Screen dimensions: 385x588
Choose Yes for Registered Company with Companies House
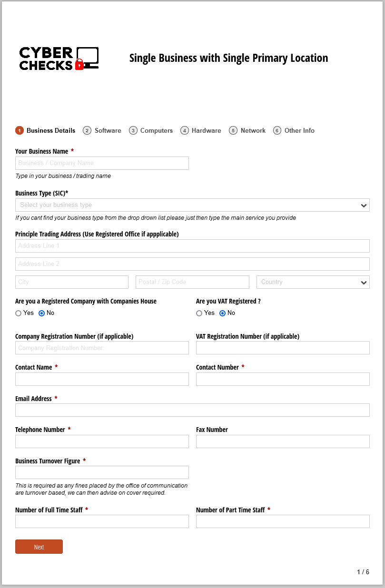19,313
